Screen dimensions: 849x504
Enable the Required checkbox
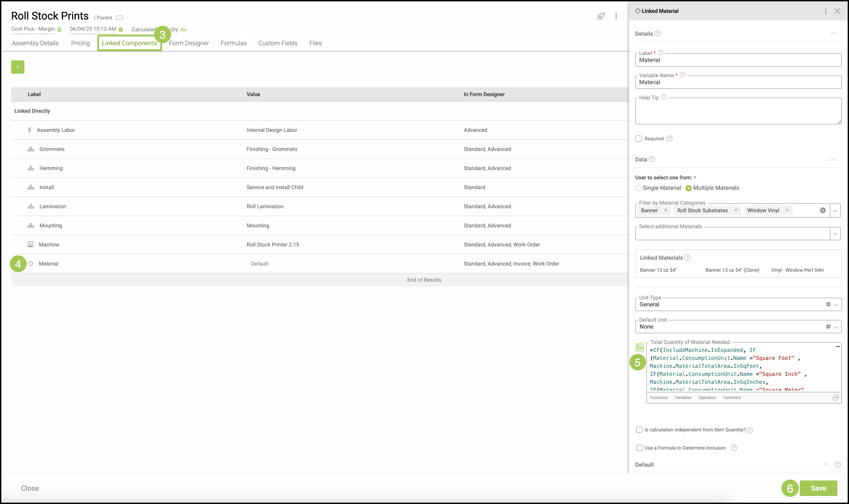point(638,139)
